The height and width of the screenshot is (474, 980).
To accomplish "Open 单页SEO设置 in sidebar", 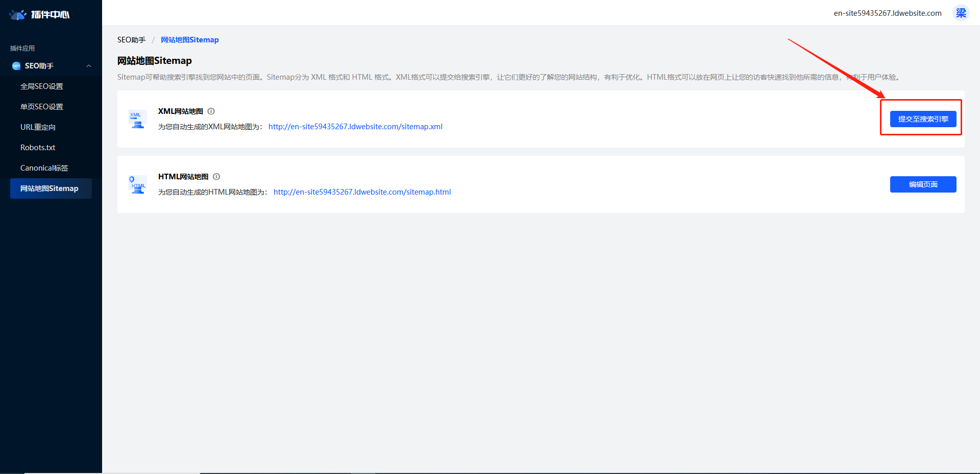I will click(x=42, y=107).
